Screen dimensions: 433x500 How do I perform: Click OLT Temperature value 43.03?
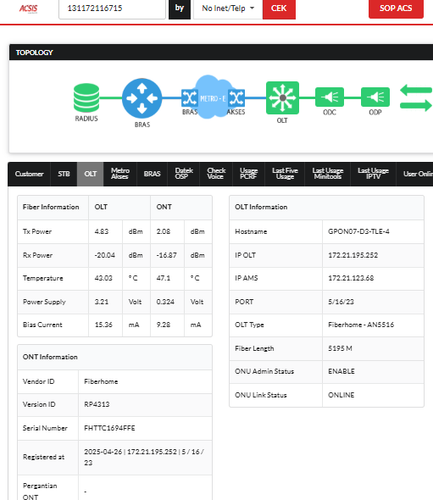[x=103, y=278]
